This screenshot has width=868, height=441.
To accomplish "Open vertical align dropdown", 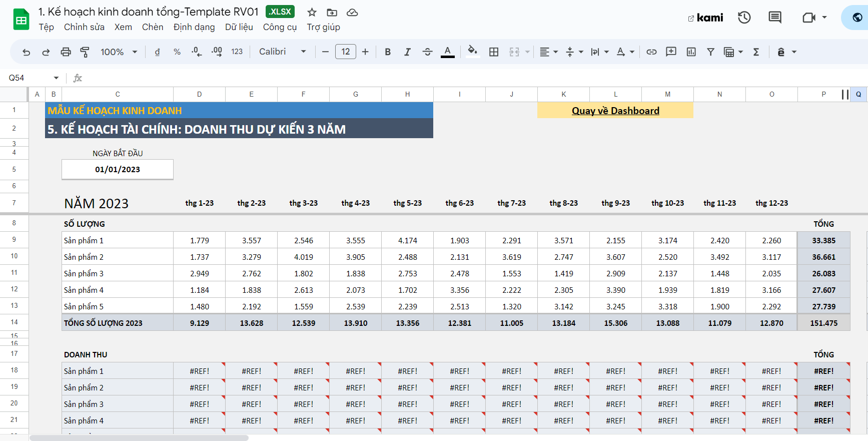I will (x=574, y=52).
